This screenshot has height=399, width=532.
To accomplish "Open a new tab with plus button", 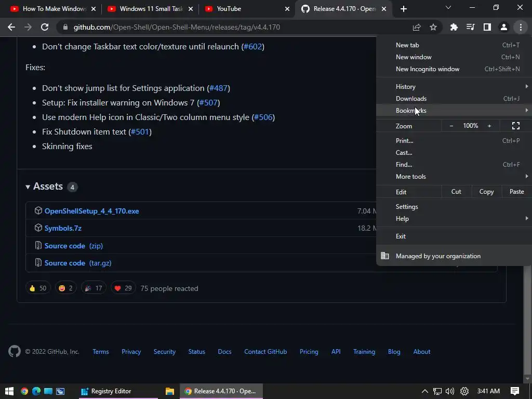I will (x=403, y=9).
